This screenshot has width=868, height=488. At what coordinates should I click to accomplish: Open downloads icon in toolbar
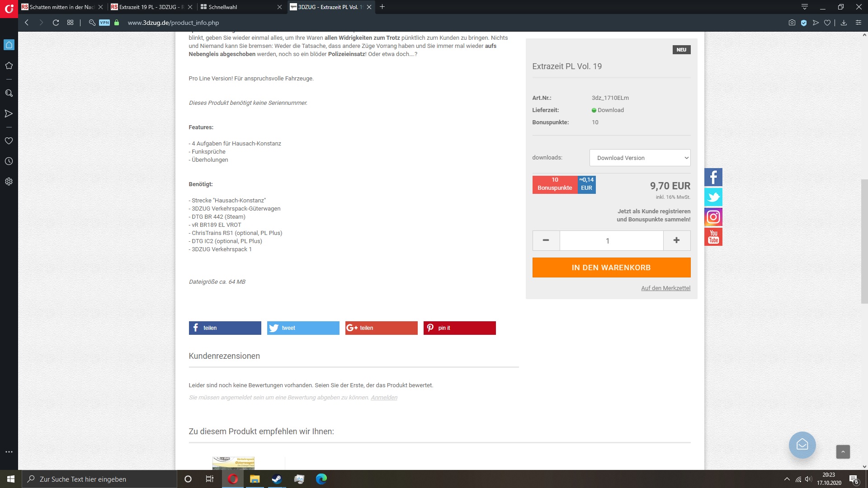[x=844, y=23]
